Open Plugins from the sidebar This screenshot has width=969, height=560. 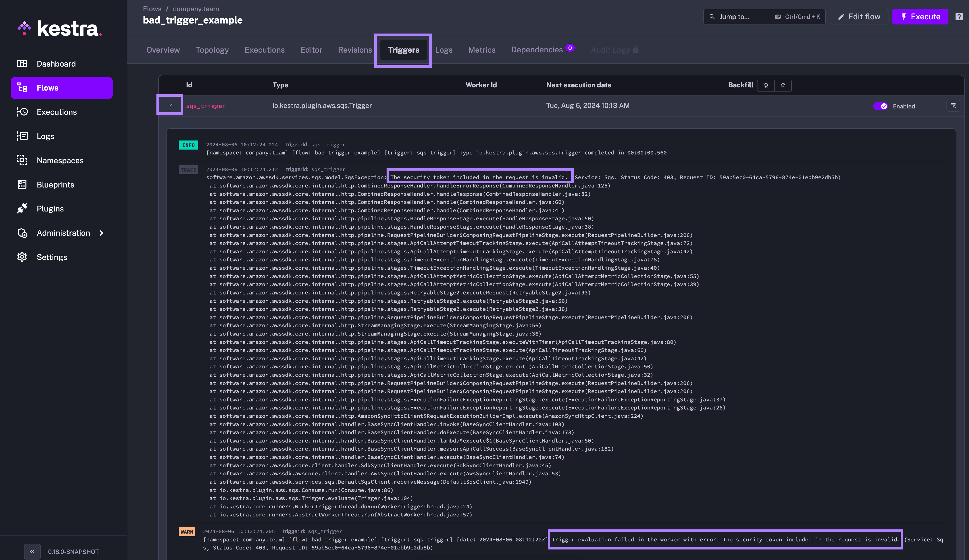(x=50, y=209)
